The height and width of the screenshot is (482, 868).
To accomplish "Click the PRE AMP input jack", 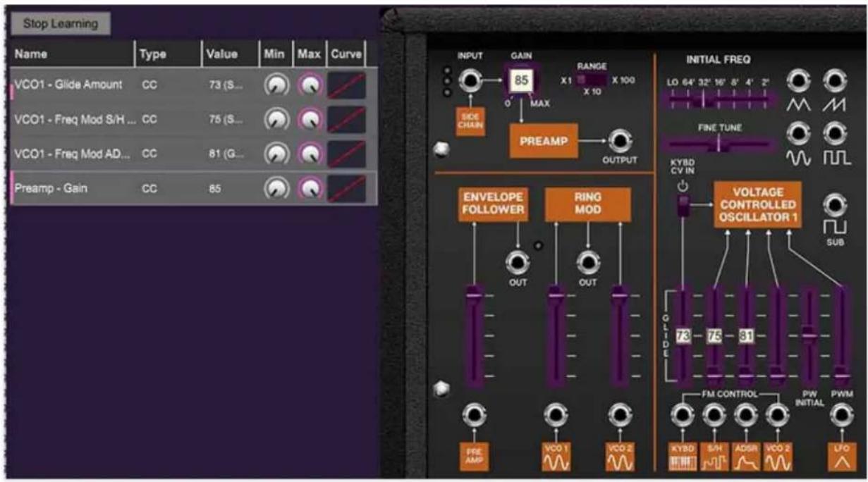I will 474,414.
